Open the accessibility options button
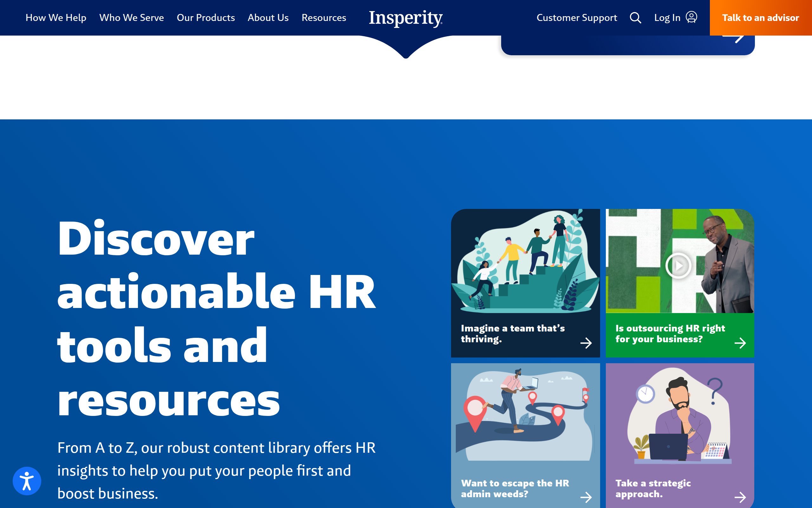 (27, 481)
